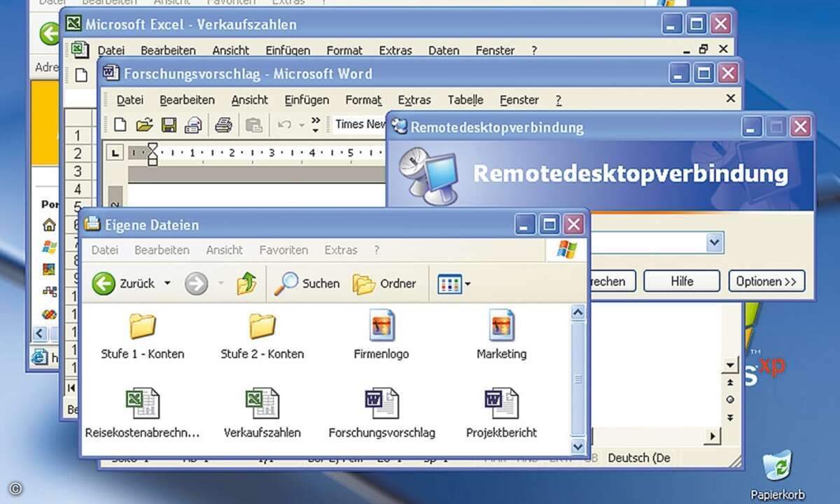Click the Papierkorb icon on the desktop
This screenshot has width=840, height=504.
[x=778, y=475]
